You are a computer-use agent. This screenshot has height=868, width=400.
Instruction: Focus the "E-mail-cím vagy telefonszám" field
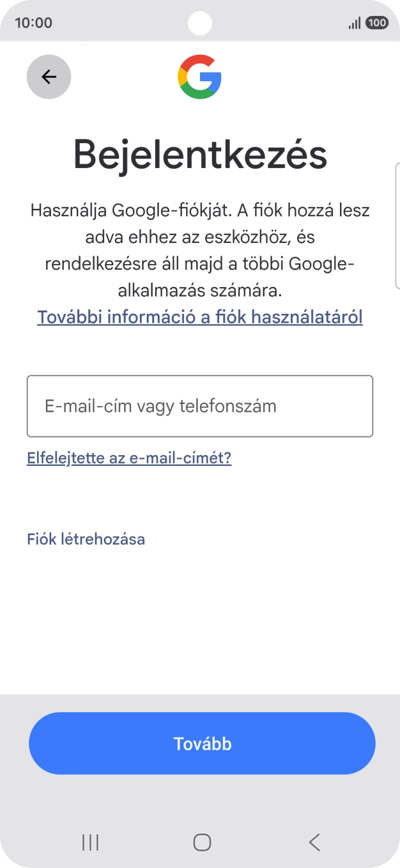[x=199, y=406]
